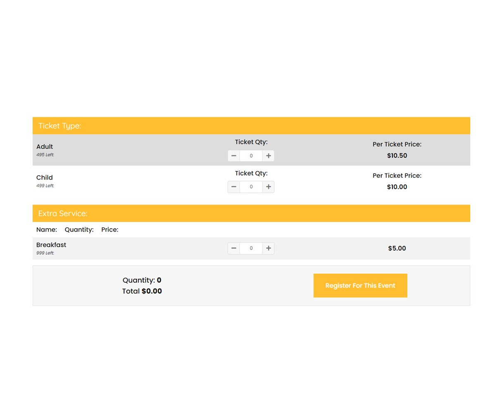Increase the Adult ticket quantity with plus
The image size is (504, 420).
pos(269,156)
